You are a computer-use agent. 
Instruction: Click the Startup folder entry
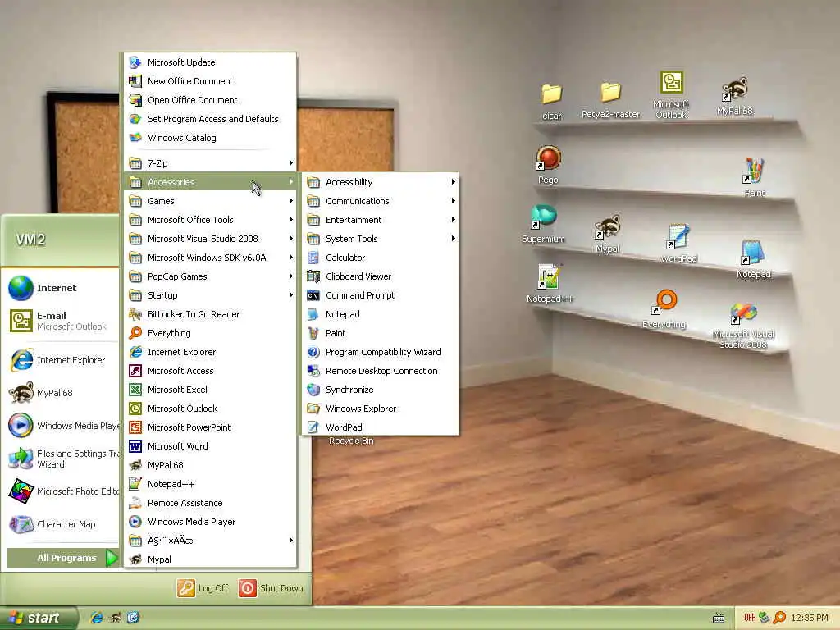(211, 295)
